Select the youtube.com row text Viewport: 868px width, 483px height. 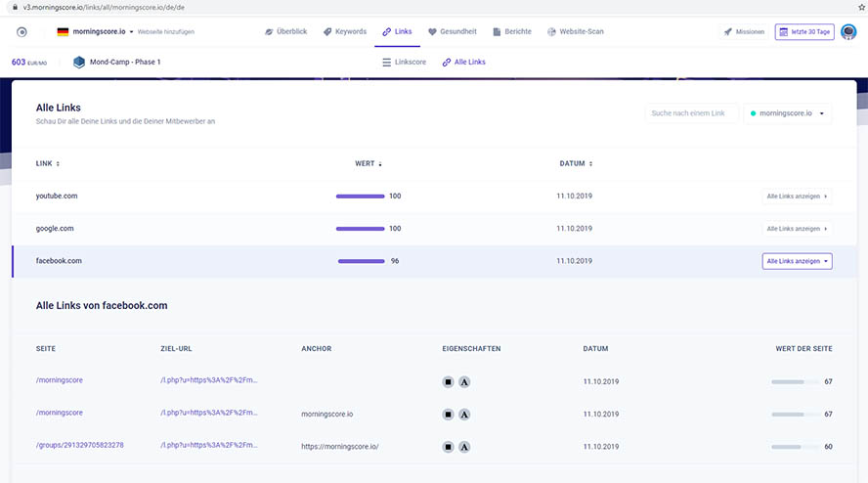(57, 196)
